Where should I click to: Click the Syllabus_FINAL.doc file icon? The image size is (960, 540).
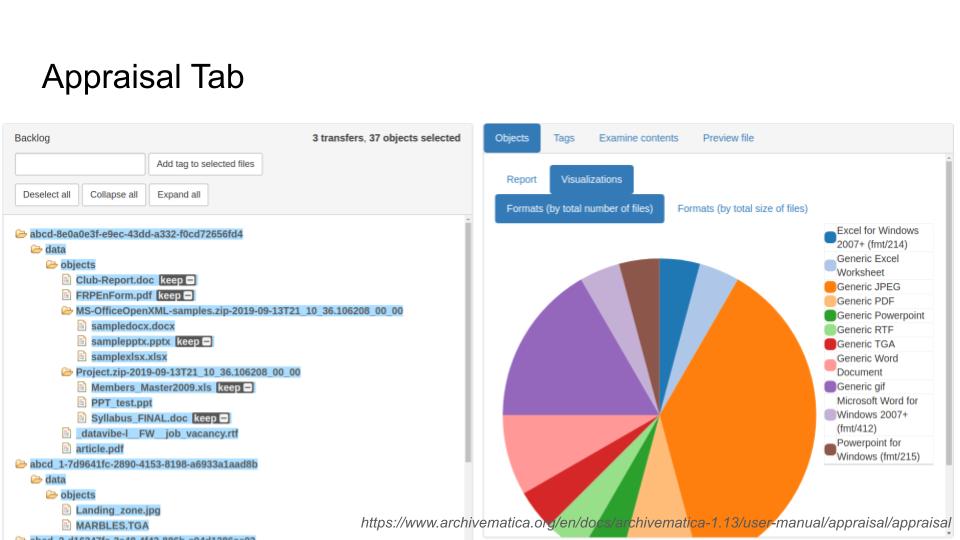(x=82, y=418)
